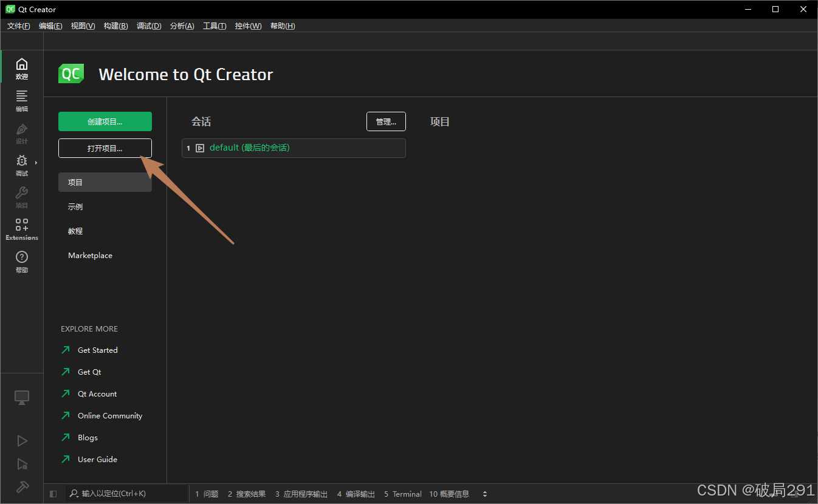Image resolution: width=818 pixels, height=504 pixels.
Task: Open the Qt Account link
Action: point(97,393)
